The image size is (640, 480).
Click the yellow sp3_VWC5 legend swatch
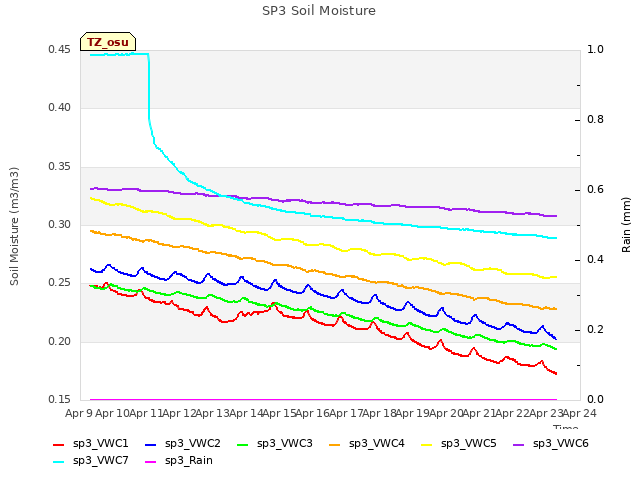click(427, 444)
